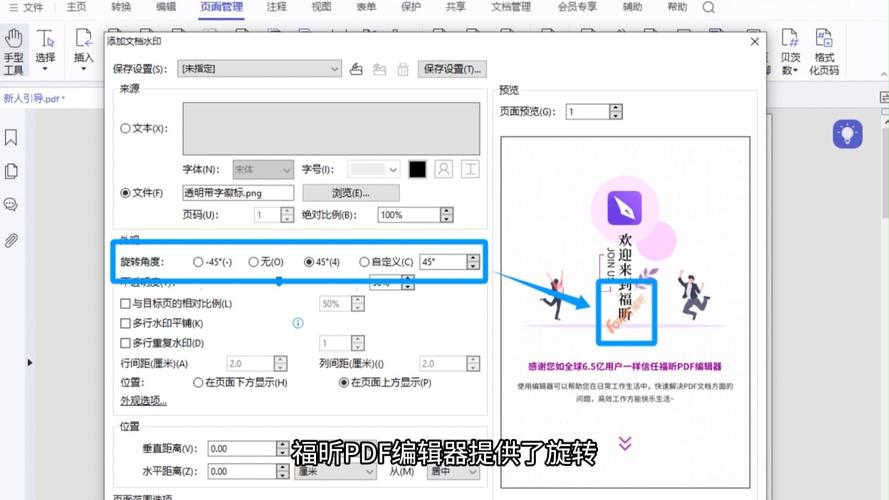
Task: Open the 共享 Share tab
Action: [x=455, y=7]
